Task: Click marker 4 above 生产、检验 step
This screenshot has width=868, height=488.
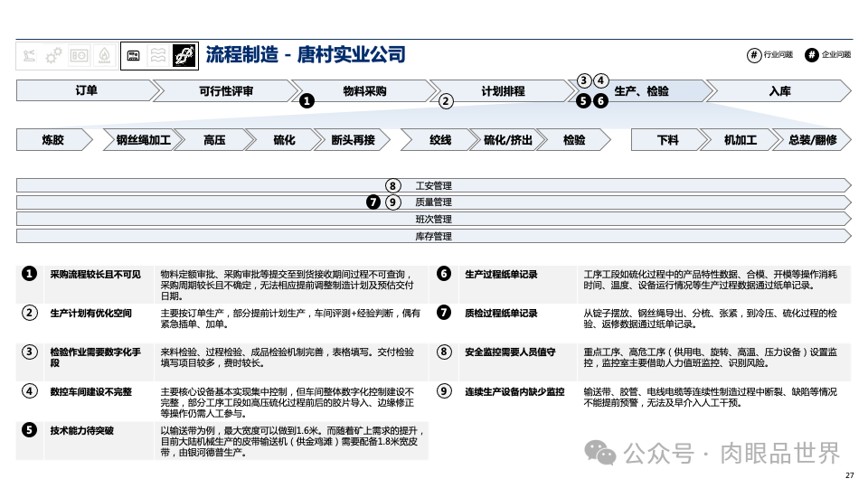Action: [x=600, y=80]
